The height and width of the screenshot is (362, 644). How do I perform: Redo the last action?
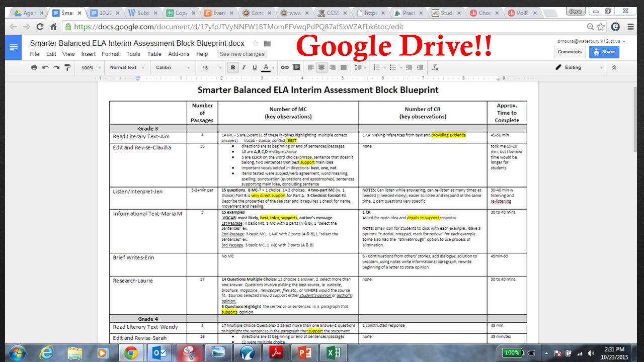click(x=56, y=67)
